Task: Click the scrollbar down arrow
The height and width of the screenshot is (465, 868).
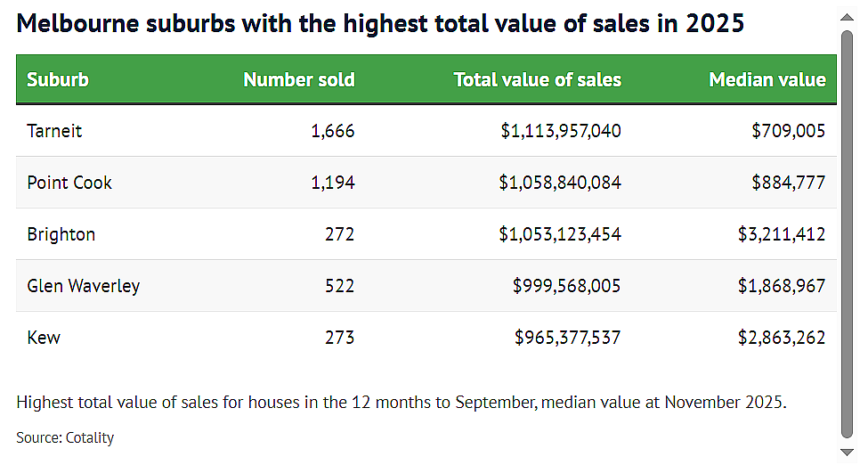Action: (x=847, y=453)
